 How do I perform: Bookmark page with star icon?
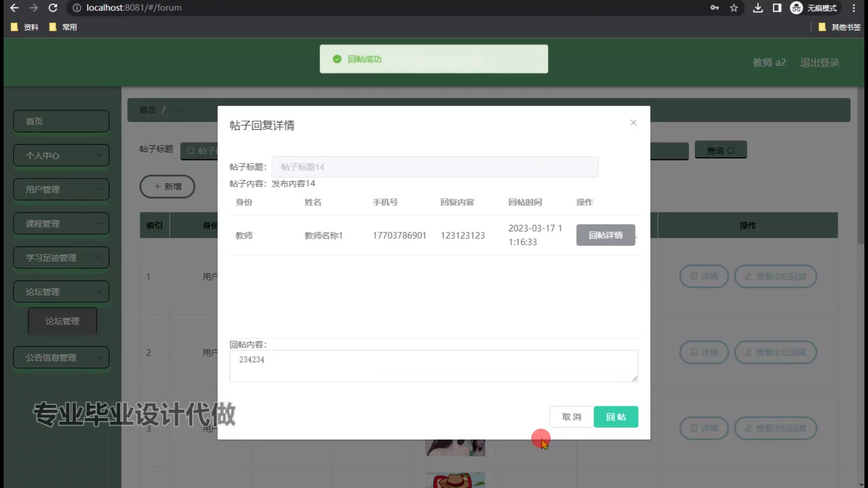click(734, 8)
